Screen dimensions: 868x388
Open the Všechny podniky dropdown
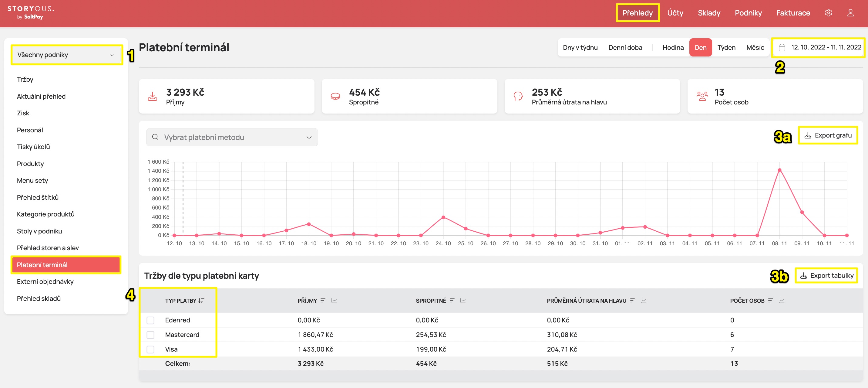[66, 55]
